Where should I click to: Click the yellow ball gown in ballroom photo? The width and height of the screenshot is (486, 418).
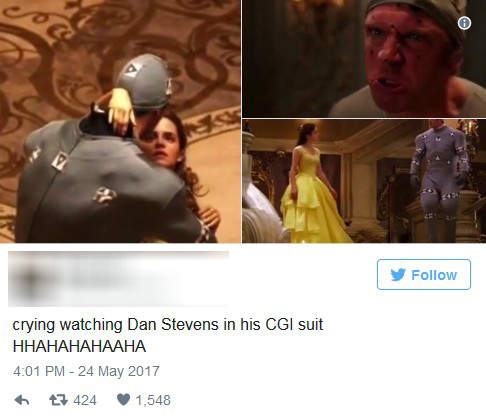coord(312,200)
